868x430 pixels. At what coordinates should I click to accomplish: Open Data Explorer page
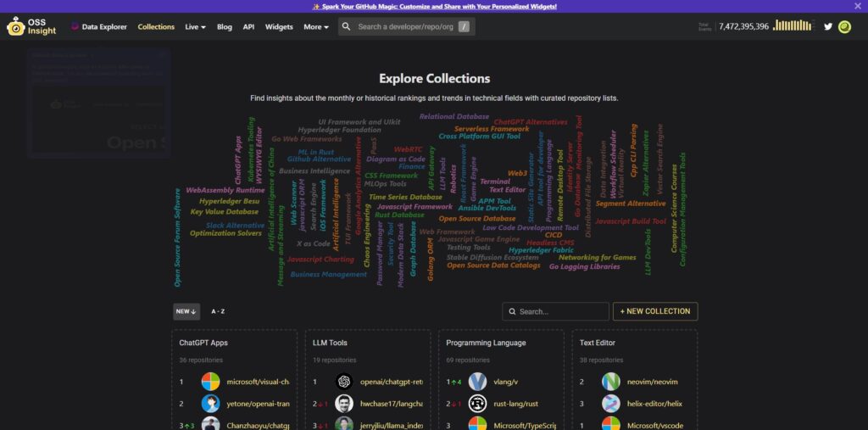pos(99,26)
